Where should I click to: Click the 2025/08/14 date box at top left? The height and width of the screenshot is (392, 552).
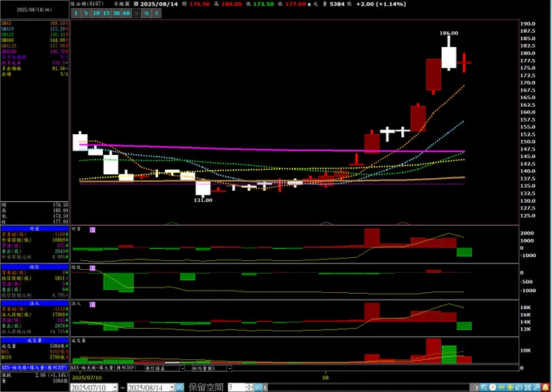[x=34, y=10]
